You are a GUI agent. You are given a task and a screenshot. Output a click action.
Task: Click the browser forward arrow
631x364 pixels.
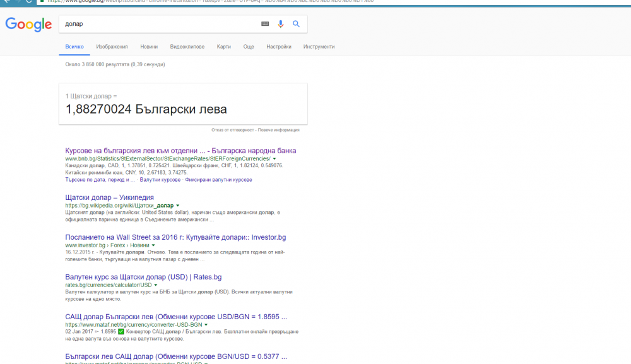tap(18, 1)
